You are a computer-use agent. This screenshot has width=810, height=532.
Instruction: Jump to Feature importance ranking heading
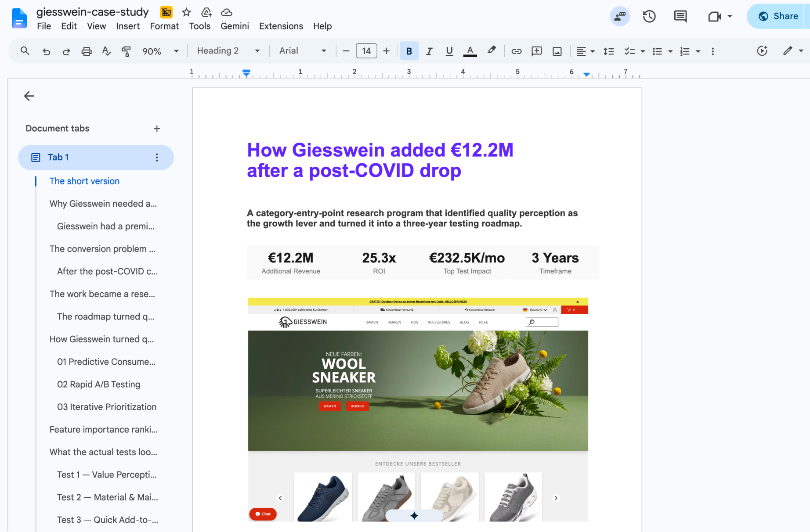click(x=103, y=430)
